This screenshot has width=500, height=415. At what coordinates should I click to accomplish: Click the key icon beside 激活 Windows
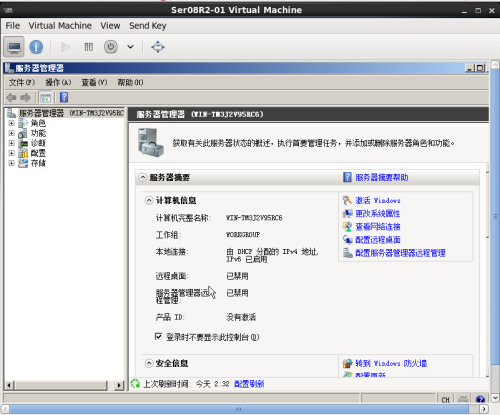pos(347,200)
